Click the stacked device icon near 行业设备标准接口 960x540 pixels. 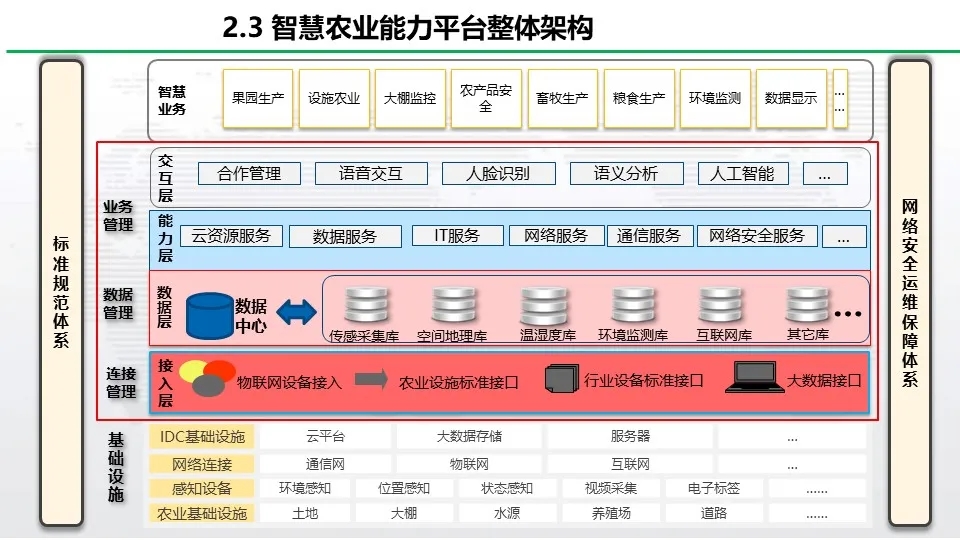coord(561,379)
